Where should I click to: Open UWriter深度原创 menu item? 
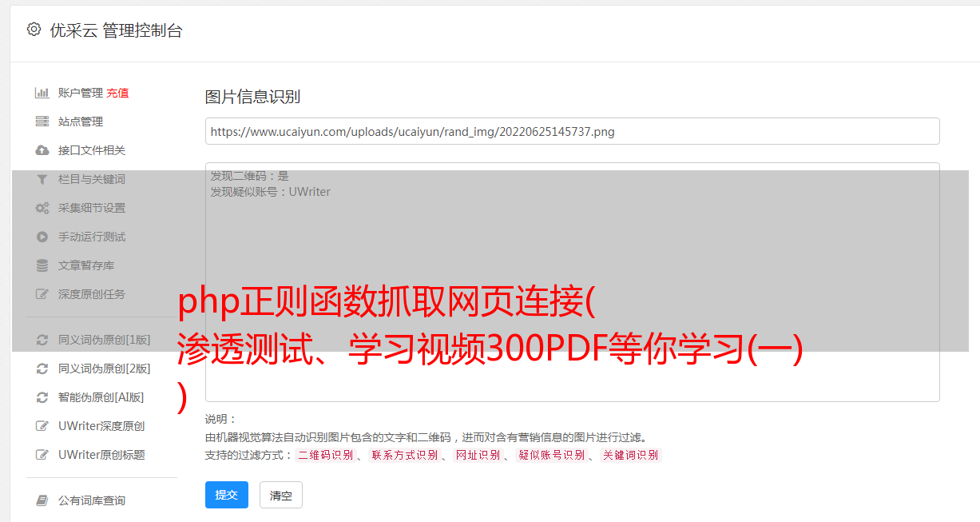pos(101,426)
